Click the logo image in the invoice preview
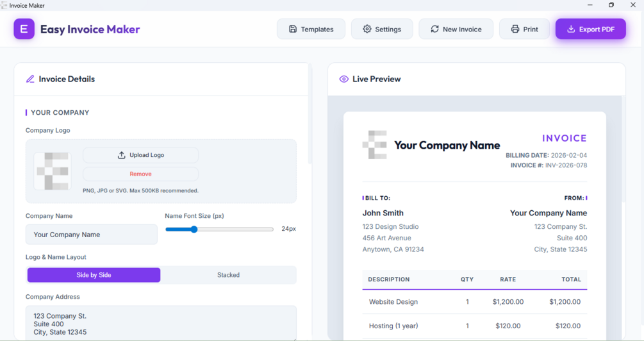644x341 pixels. (375, 145)
